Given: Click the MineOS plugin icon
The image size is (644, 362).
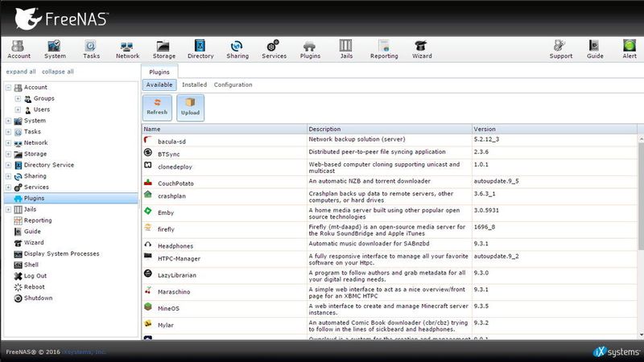Looking at the screenshot, I should [x=148, y=307].
